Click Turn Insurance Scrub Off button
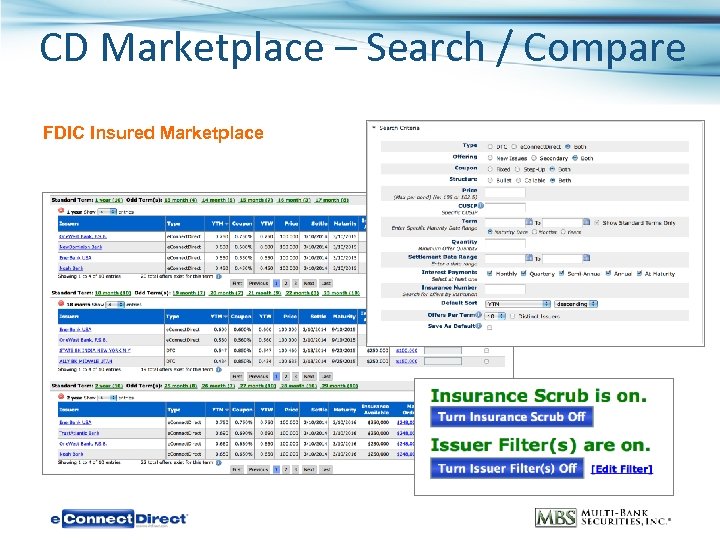This screenshot has width=720, height=540. [512, 417]
